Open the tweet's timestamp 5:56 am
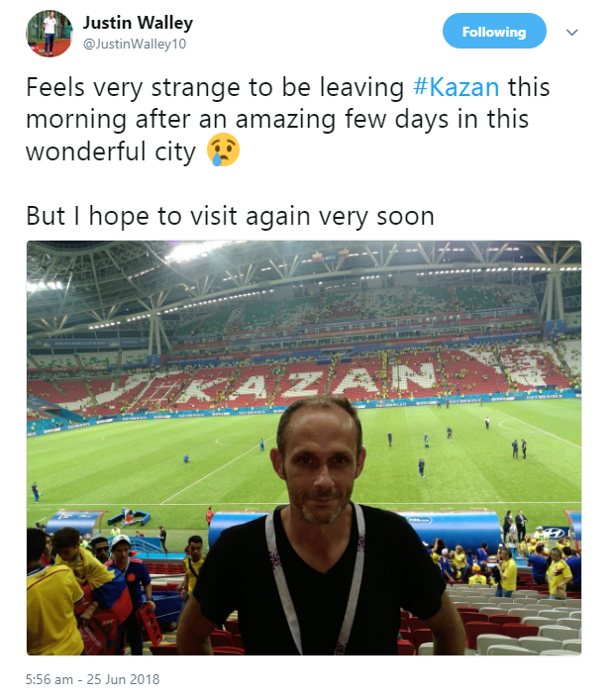The image size is (615, 700). [50, 679]
